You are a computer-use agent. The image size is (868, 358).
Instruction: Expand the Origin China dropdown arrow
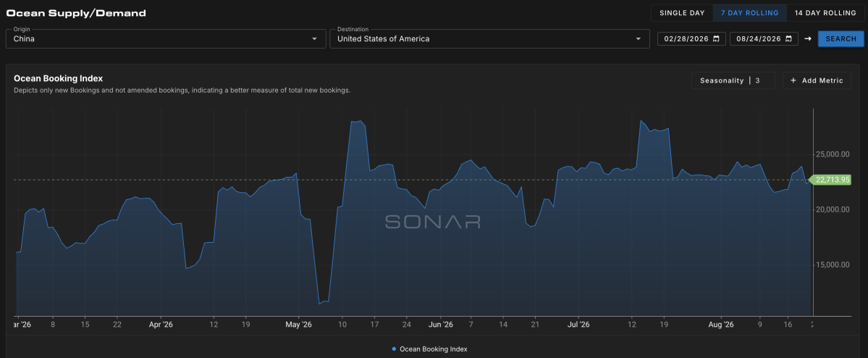(314, 39)
